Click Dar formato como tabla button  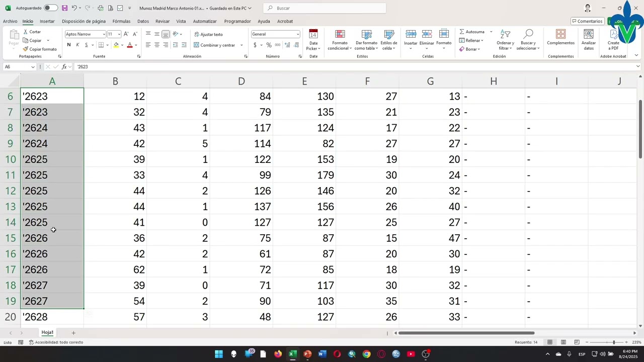click(366, 40)
